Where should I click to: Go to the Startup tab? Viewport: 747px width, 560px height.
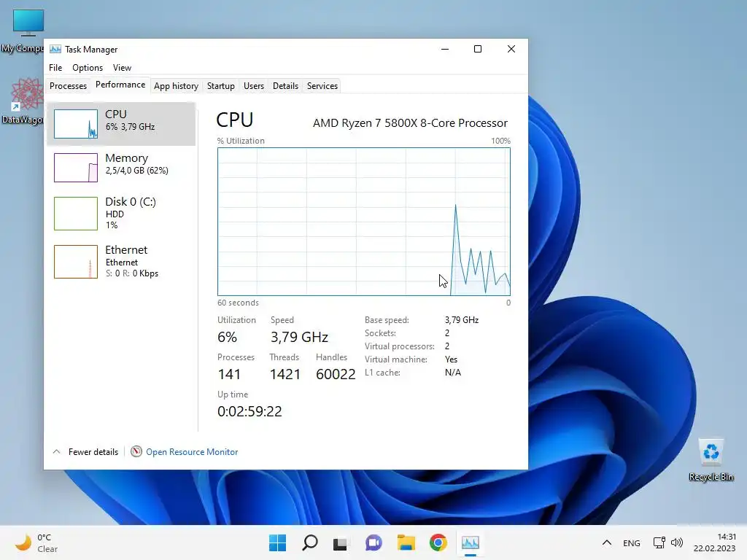pyautogui.click(x=220, y=86)
